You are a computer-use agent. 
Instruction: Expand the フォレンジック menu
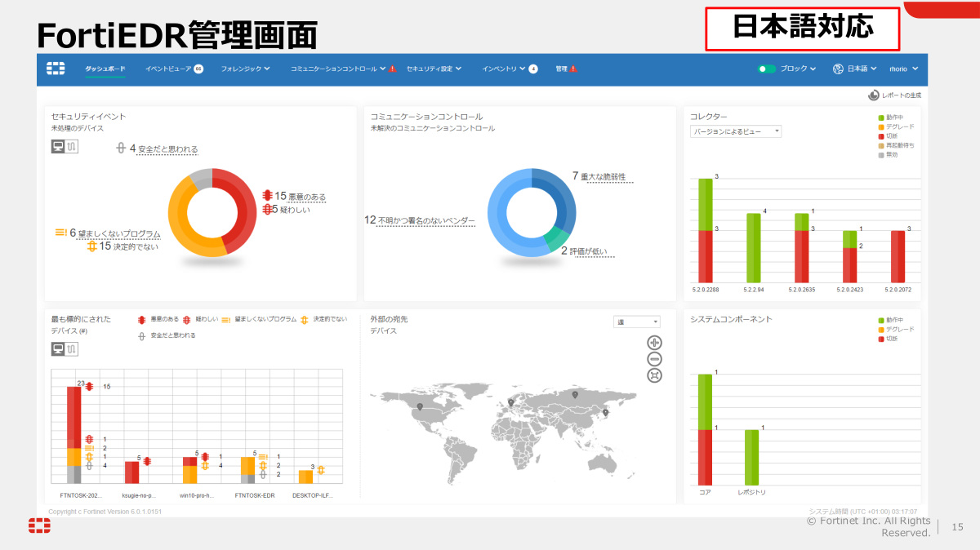point(245,69)
